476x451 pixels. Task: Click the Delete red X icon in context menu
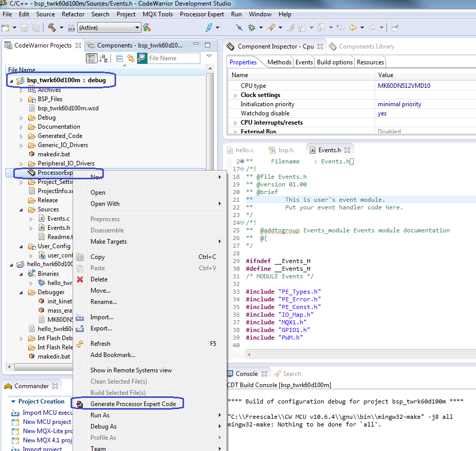click(80, 279)
